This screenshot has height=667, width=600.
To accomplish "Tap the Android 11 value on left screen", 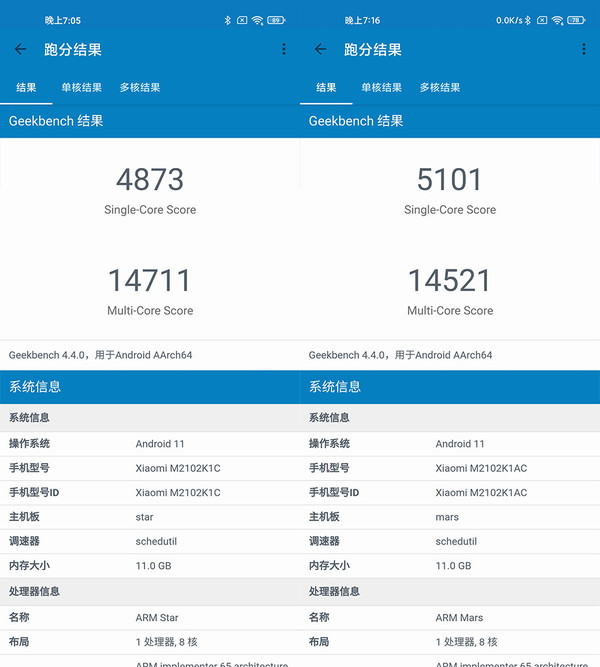I will (160, 444).
